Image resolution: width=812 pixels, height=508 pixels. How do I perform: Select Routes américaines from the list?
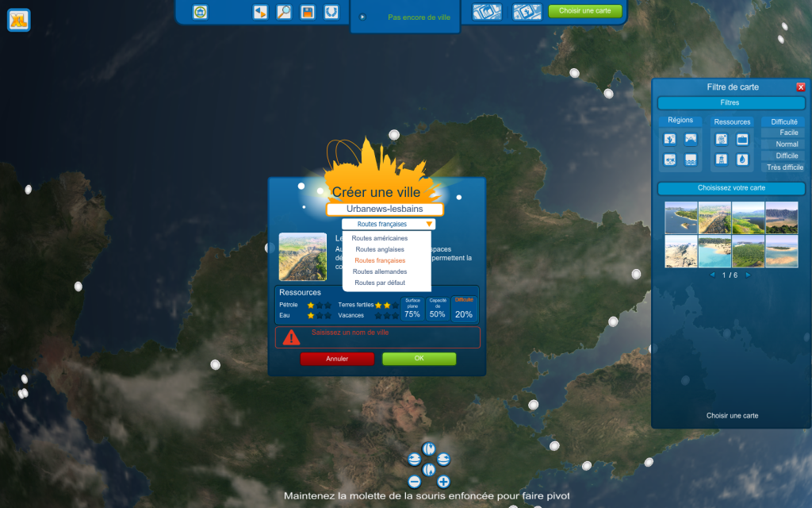click(x=380, y=238)
